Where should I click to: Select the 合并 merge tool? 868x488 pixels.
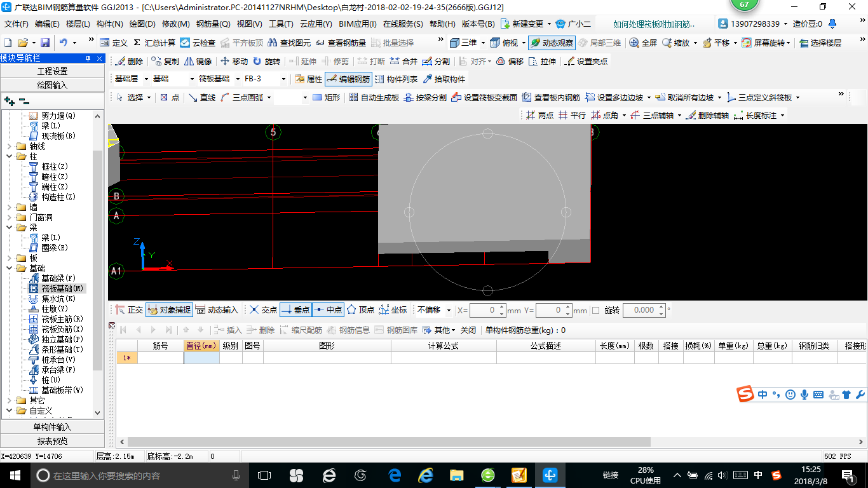(x=403, y=62)
